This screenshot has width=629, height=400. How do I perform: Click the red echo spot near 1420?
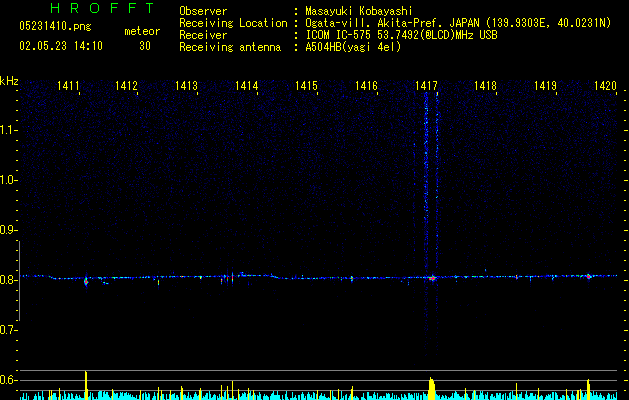[588, 276]
